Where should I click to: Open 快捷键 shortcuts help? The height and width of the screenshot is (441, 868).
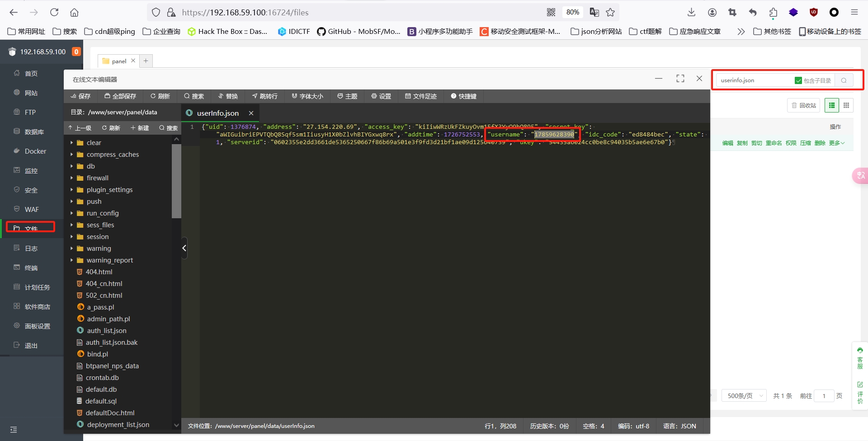click(464, 96)
